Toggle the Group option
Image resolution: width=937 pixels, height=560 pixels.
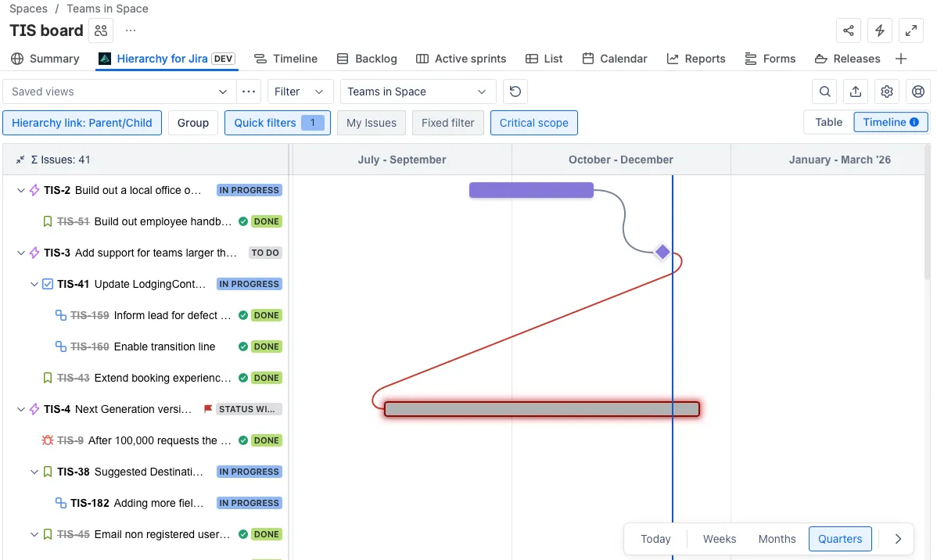pyautogui.click(x=193, y=123)
